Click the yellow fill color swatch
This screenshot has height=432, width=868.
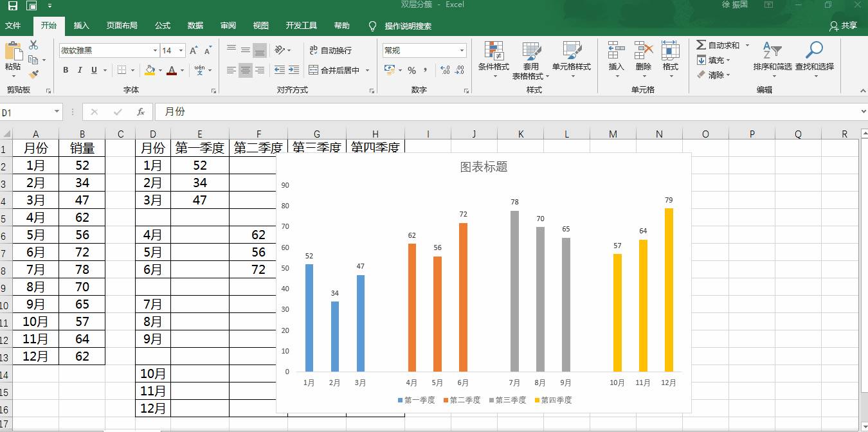pos(150,71)
